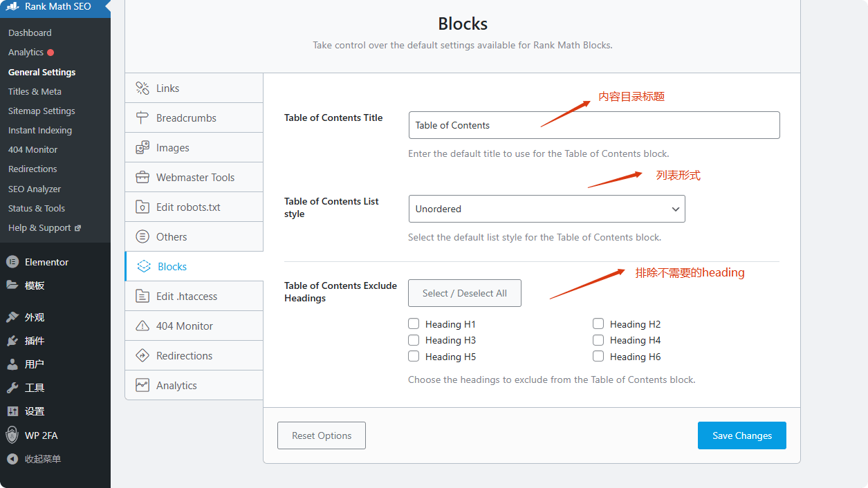Click the Images tab icon
The height and width of the screenshot is (488, 868).
tap(142, 147)
